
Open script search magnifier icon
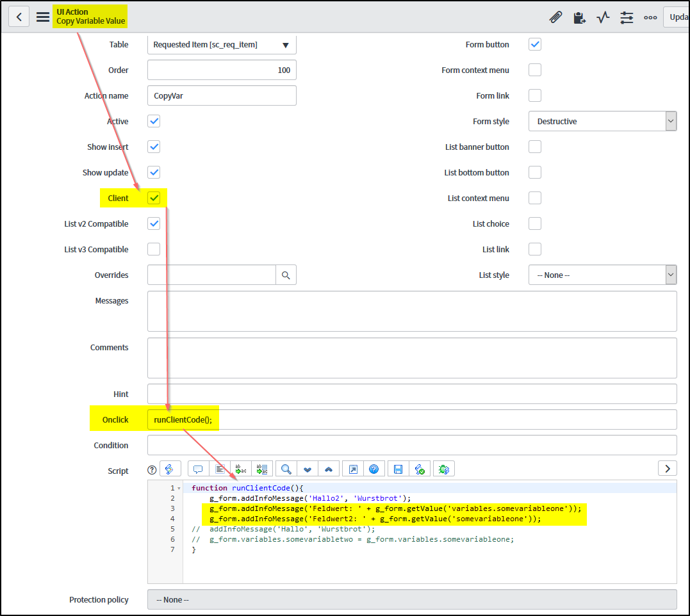pos(286,469)
